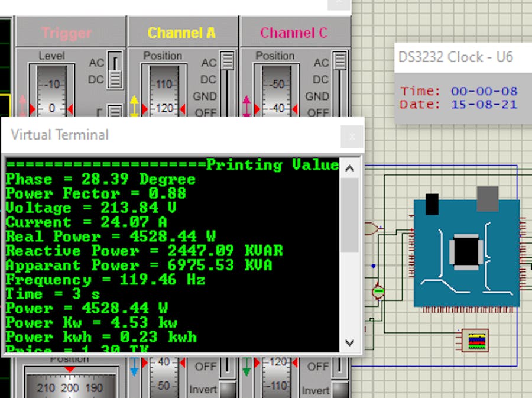Select the oscilloscope component in schematic
Screen dimensions: 532x398
pyautogui.click(x=475, y=340)
